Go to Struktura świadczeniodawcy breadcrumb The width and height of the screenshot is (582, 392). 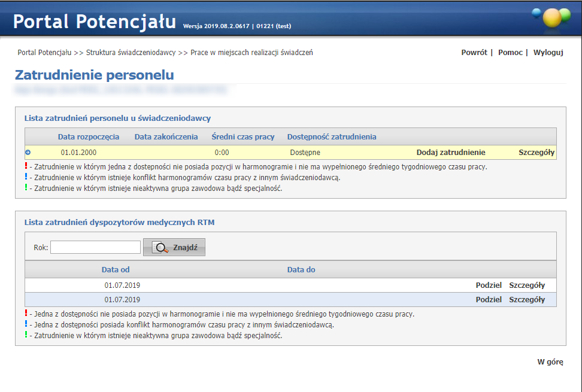131,53
